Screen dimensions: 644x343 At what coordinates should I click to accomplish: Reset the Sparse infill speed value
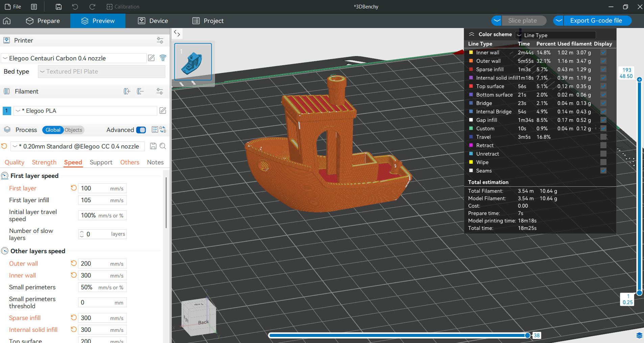(73, 317)
